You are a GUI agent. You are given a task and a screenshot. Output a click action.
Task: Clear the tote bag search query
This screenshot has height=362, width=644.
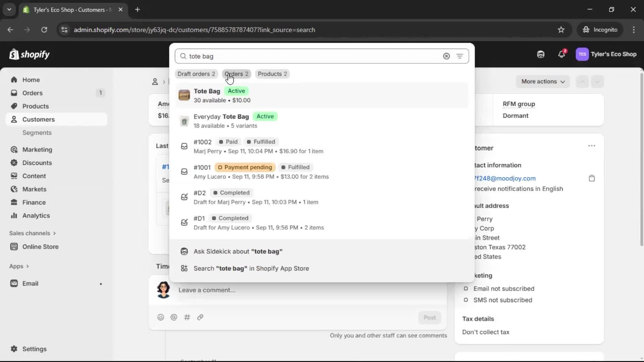446,56
